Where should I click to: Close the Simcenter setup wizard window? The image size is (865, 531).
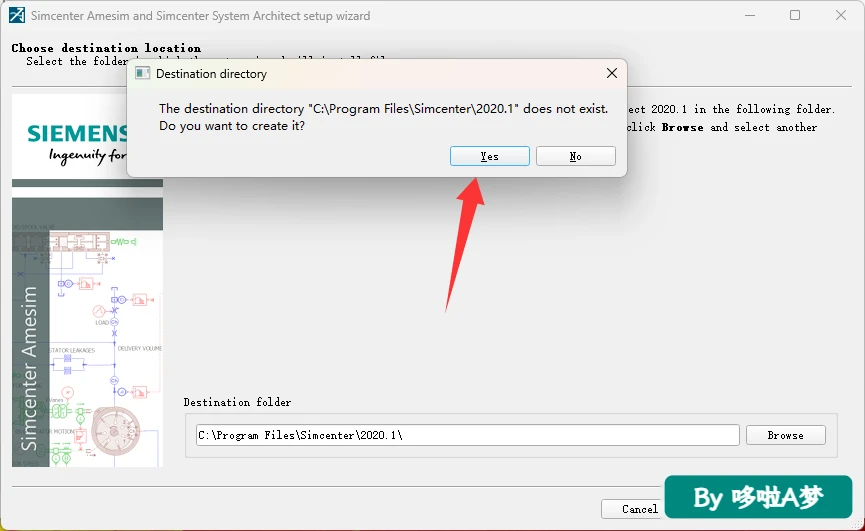(x=841, y=15)
